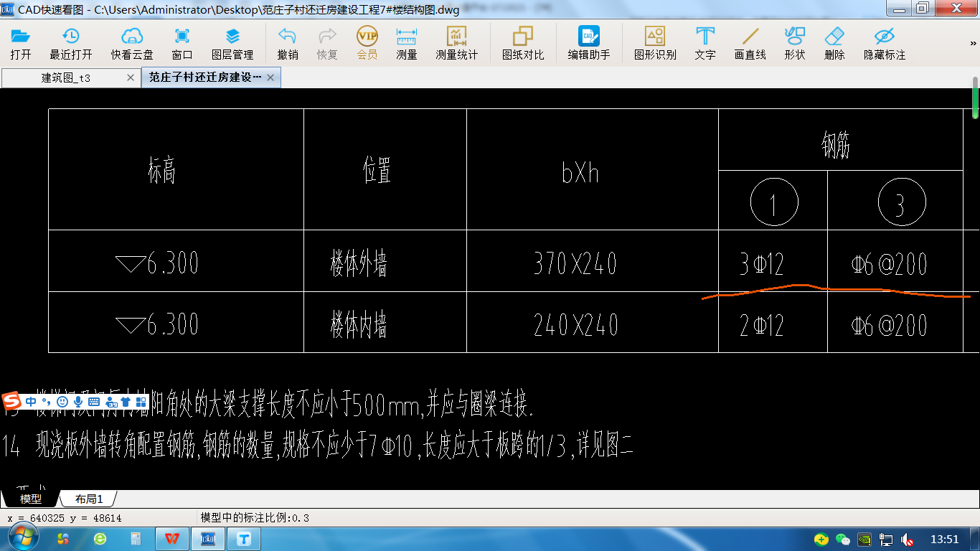Expand the toolbar overflow chevron

(x=974, y=44)
